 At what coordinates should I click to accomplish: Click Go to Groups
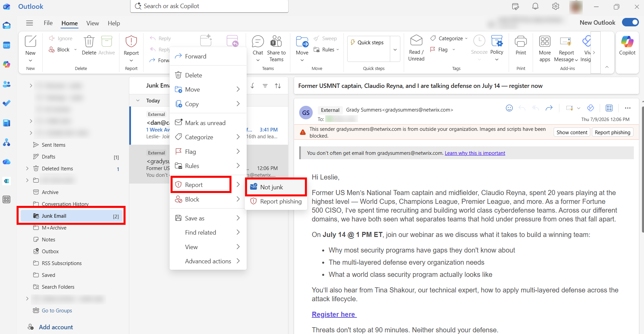57,311
